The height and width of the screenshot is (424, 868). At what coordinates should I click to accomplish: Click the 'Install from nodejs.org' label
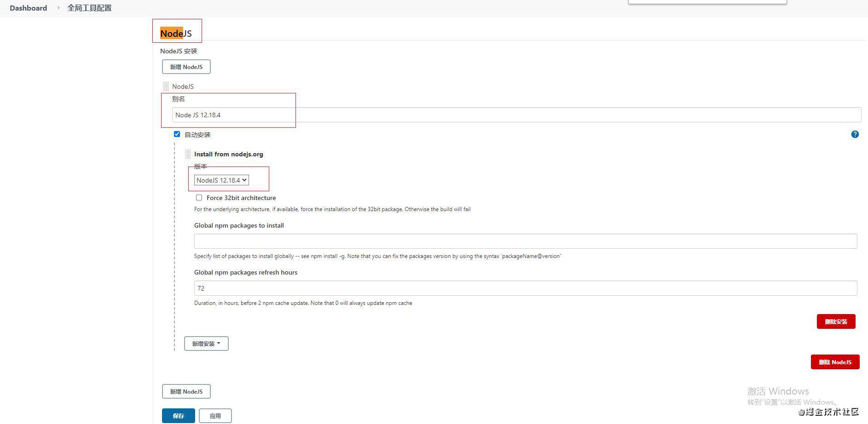point(229,154)
